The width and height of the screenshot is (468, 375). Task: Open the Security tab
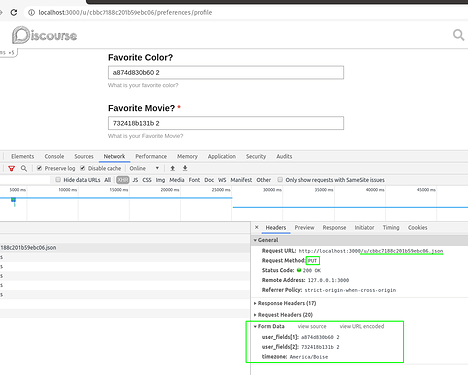coord(256,156)
